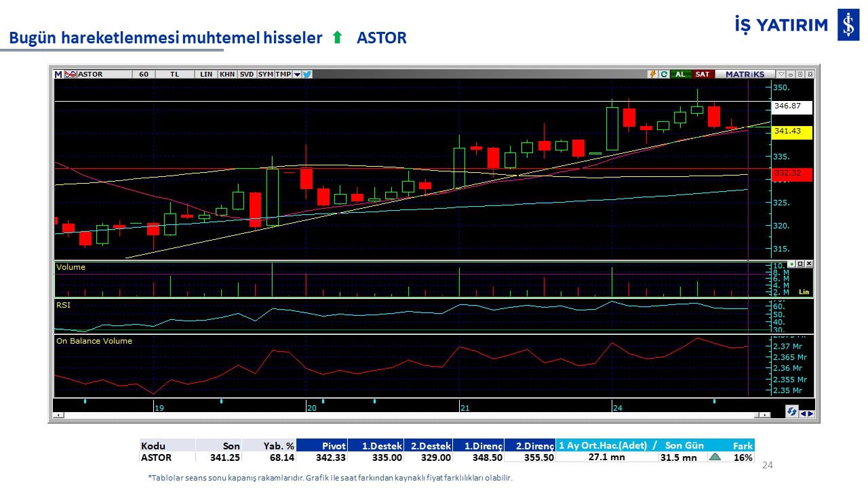The image size is (868, 488).
Task: Click the 2.Destek column header
Action: (x=428, y=445)
